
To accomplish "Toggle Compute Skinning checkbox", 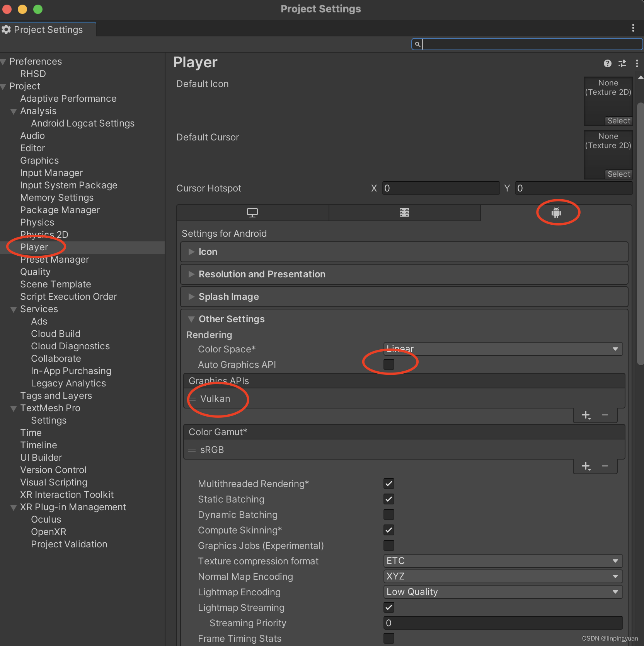I will click(389, 530).
